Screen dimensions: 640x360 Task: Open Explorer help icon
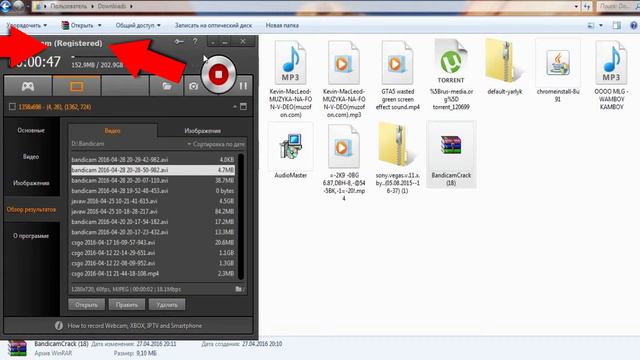(634, 26)
